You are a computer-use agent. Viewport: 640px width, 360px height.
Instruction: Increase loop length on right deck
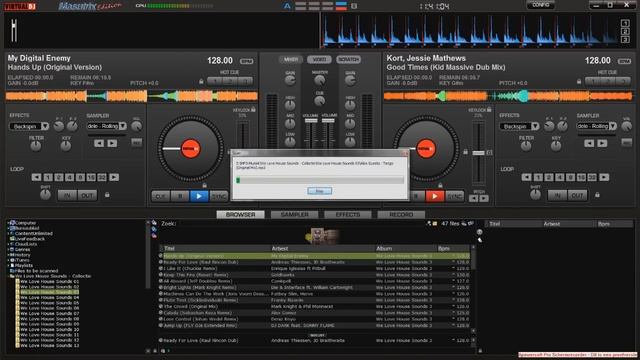point(604,177)
